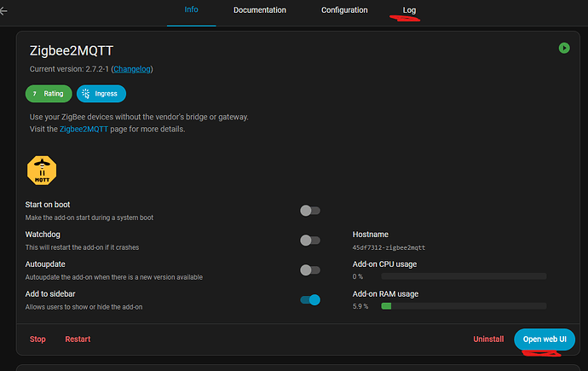This screenshot has width=588, height=371.
Task: Click the Ingress chip icon
Action: click(86, 94)
